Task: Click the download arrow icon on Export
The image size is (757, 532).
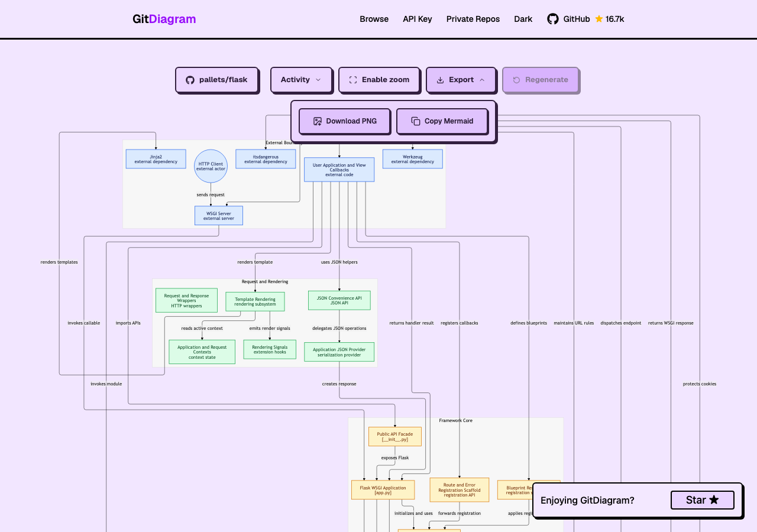Action: (440, 80)
